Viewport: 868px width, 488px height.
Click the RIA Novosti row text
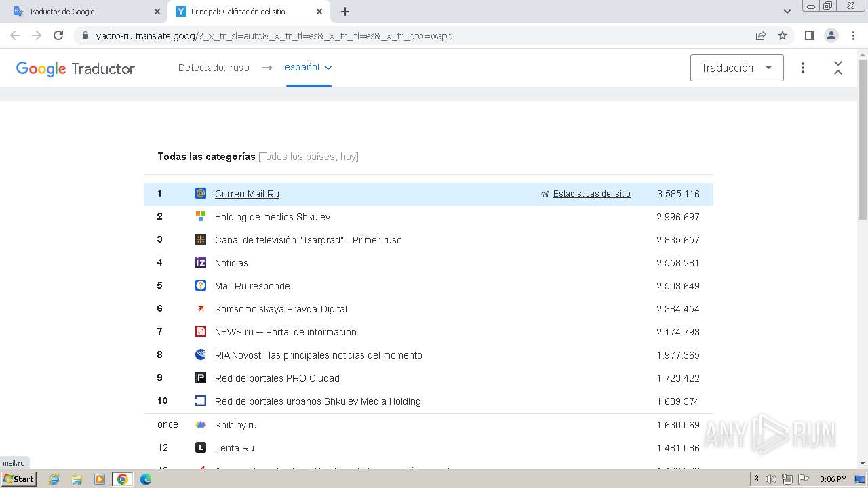[x=319, y=355]
